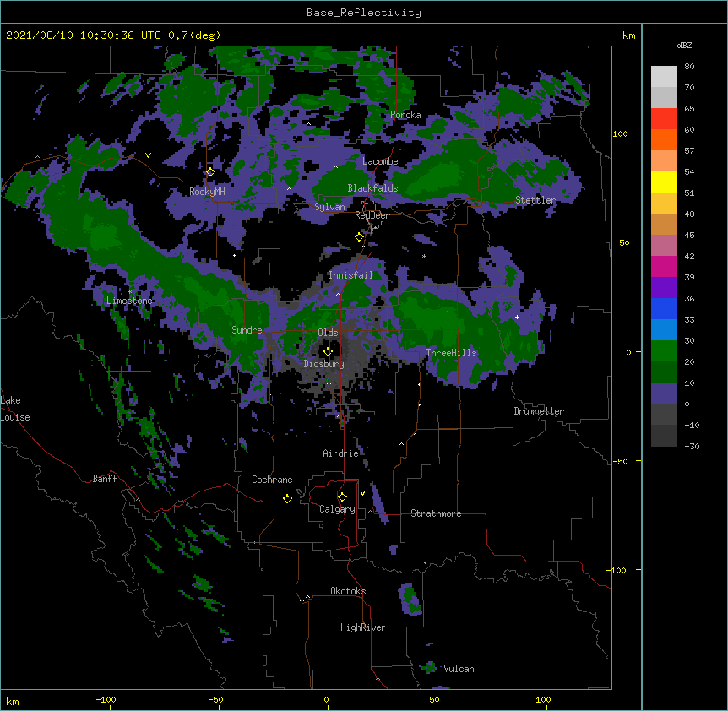Click the Limestone label
This screenshot has width=728, height=711.
tap(129, 301)
